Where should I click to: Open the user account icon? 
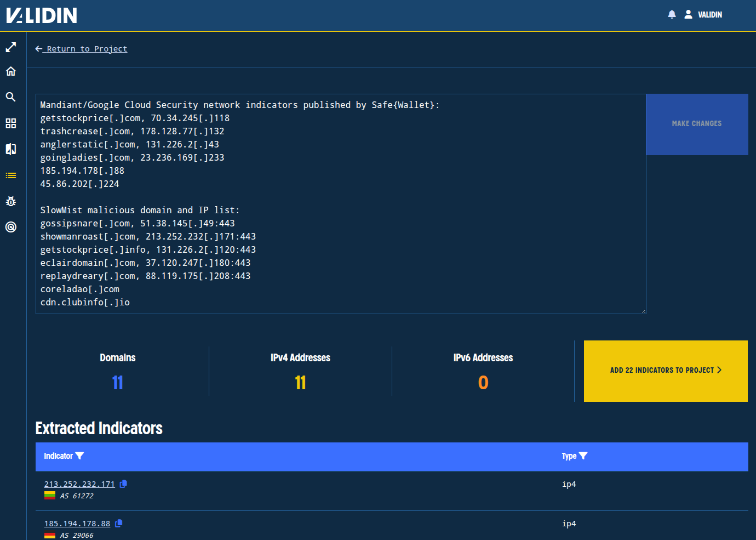click(688, 15)
